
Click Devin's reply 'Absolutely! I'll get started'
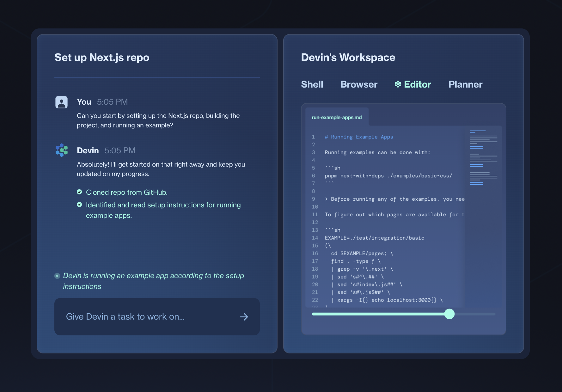tap(161, 169)
